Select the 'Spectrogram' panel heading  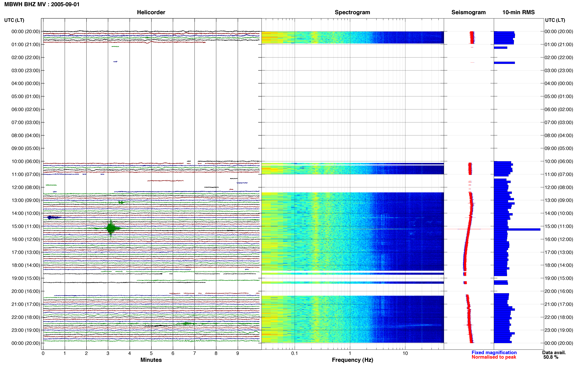tap(352, 12)
